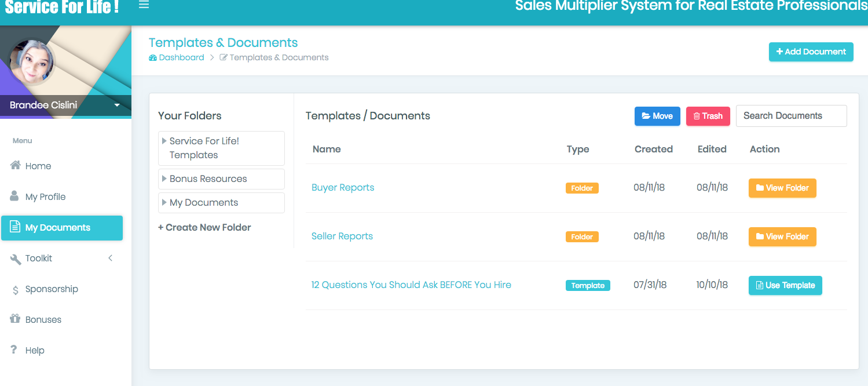868x386 pixels.
Task: Click the hamburger menu icon in header
Action: click(x=144, y=5)
